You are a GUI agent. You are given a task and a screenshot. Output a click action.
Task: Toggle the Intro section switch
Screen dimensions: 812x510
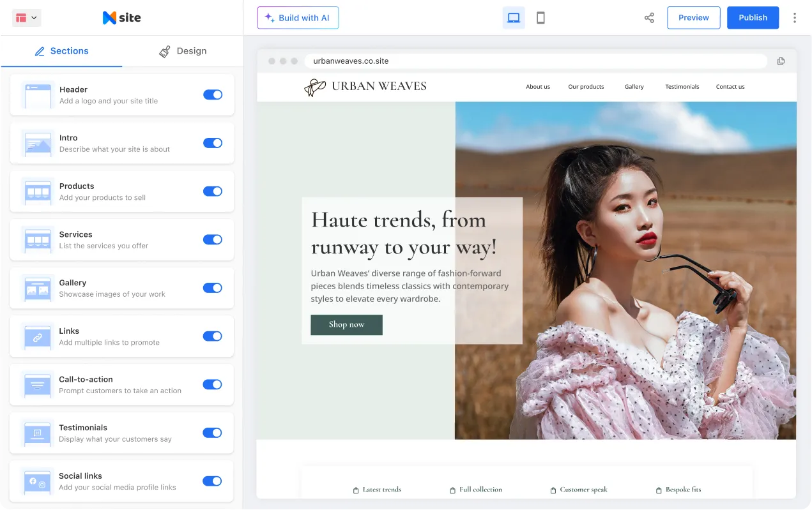click(x=213, y=143)
